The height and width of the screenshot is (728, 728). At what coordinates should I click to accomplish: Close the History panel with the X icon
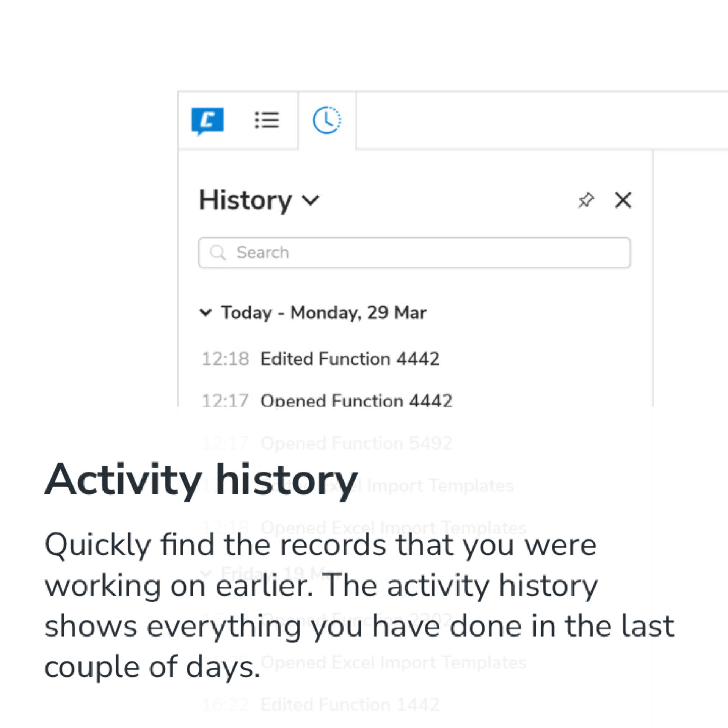tap(623, 200)
